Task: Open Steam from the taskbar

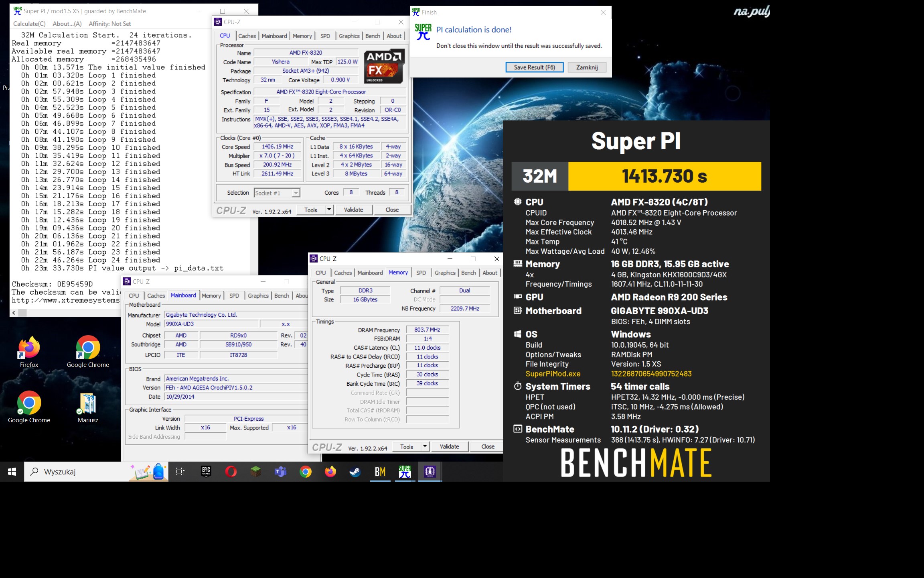Action: [x=355, y=472]
